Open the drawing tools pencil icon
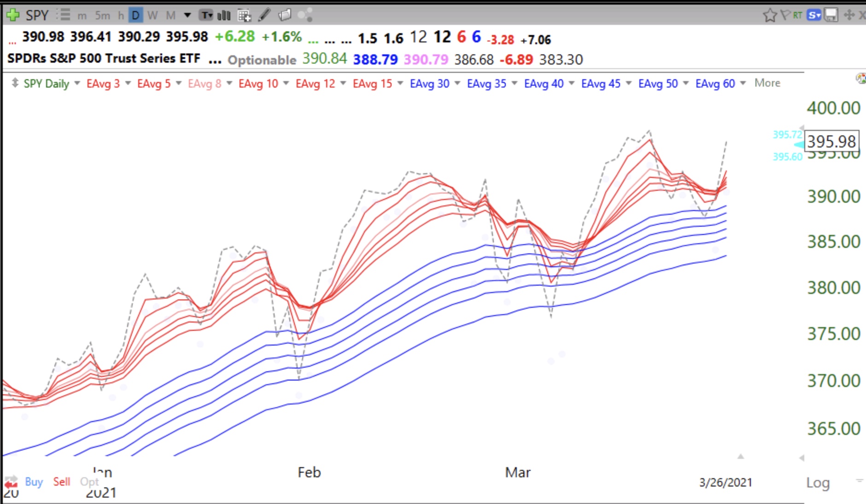The width and height of the screenshot is (866, 504). tap(264, 15)
